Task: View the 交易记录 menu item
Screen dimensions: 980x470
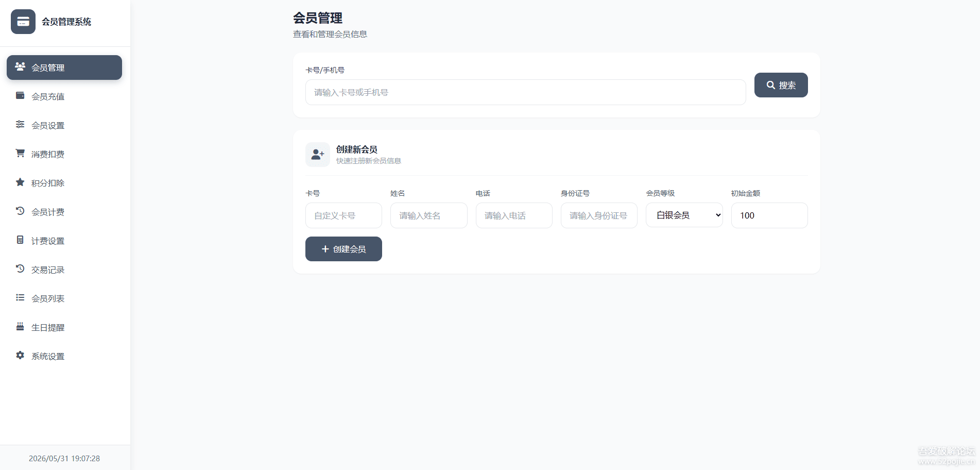Action: click(x=64, y=270)
